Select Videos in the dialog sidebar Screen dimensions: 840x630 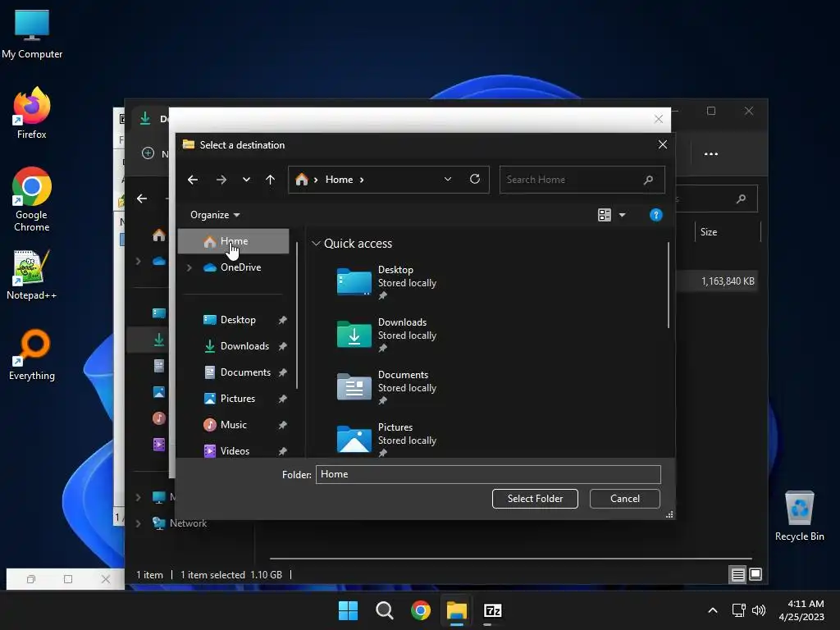pyautogui.click(x=226, y=451)
